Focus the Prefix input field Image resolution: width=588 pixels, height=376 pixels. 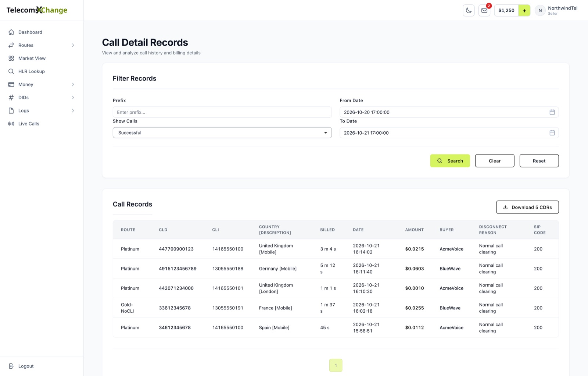(x=222, y=112)
